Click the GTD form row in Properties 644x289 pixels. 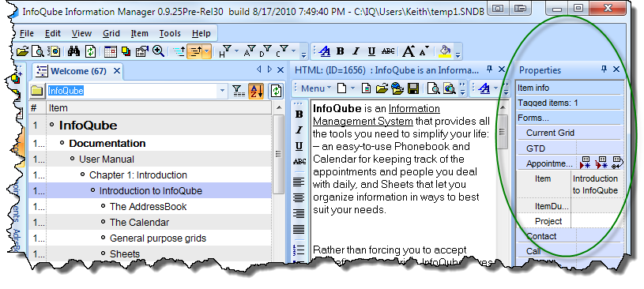[x=571, y=148]
